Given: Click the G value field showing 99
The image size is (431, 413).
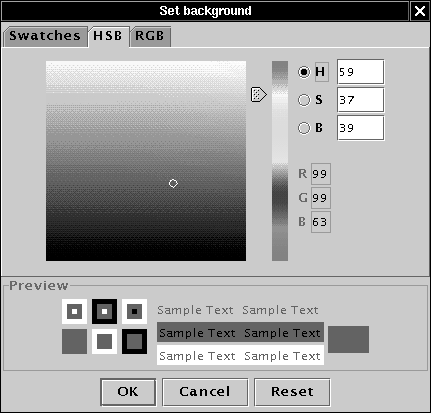Looking at the screenshot, I should coord(321,198).
